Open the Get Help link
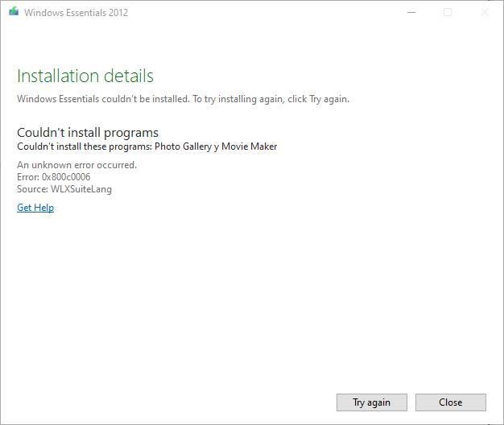 pyautogui.click(x=35, y=208)
